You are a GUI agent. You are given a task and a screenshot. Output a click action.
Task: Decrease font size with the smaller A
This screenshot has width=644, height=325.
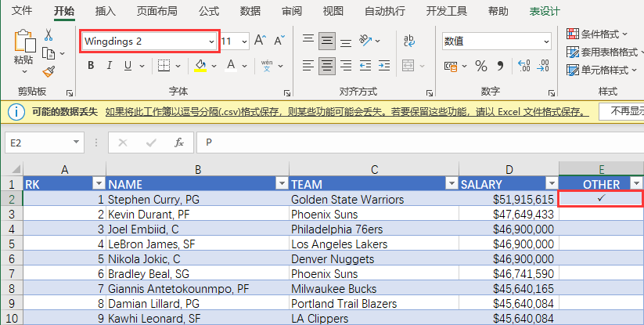click(x=279, y=40)
